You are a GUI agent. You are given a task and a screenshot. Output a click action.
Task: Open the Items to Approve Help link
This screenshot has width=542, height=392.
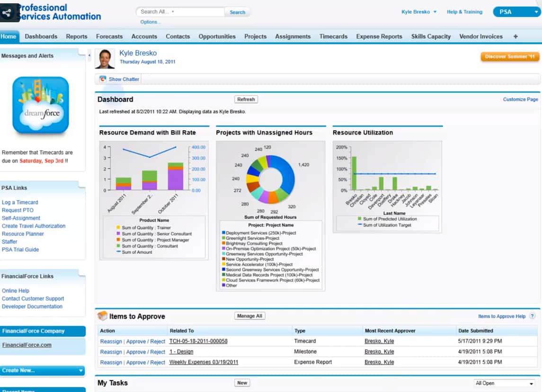click(x=502, y=316)
